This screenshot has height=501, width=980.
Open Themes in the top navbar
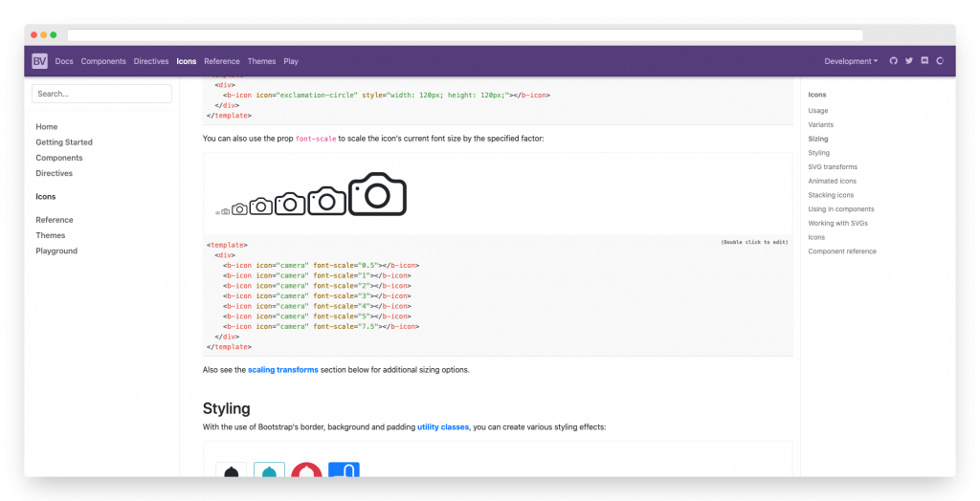click(261, 61)
